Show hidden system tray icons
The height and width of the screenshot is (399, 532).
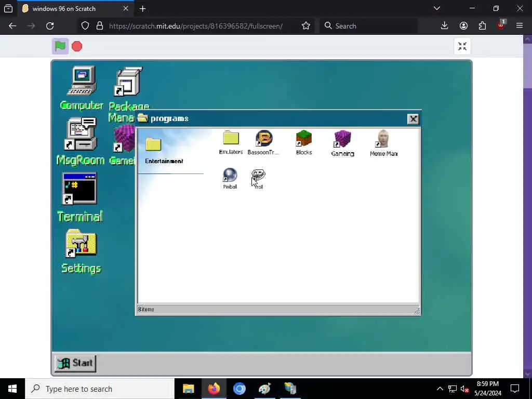tap(440, 389)
